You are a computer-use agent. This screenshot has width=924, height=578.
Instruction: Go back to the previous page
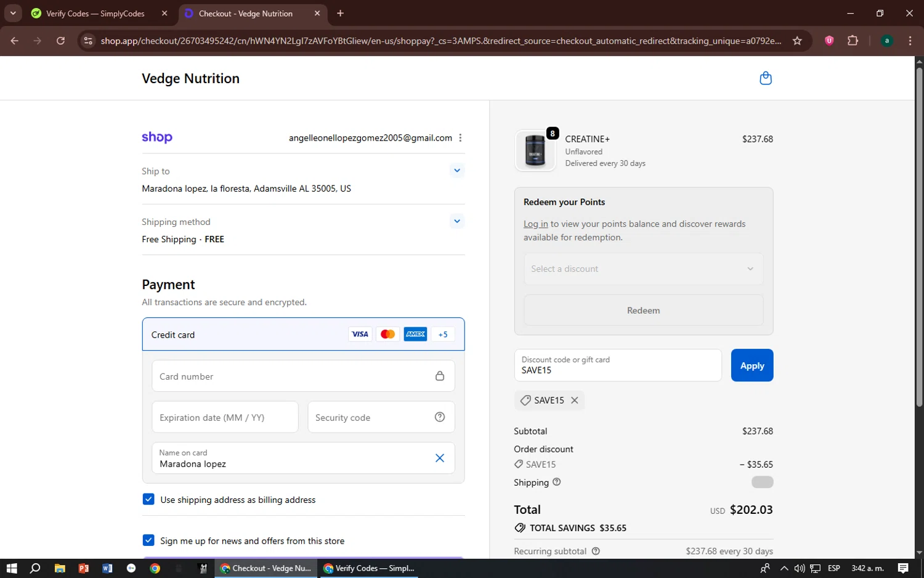15,41
